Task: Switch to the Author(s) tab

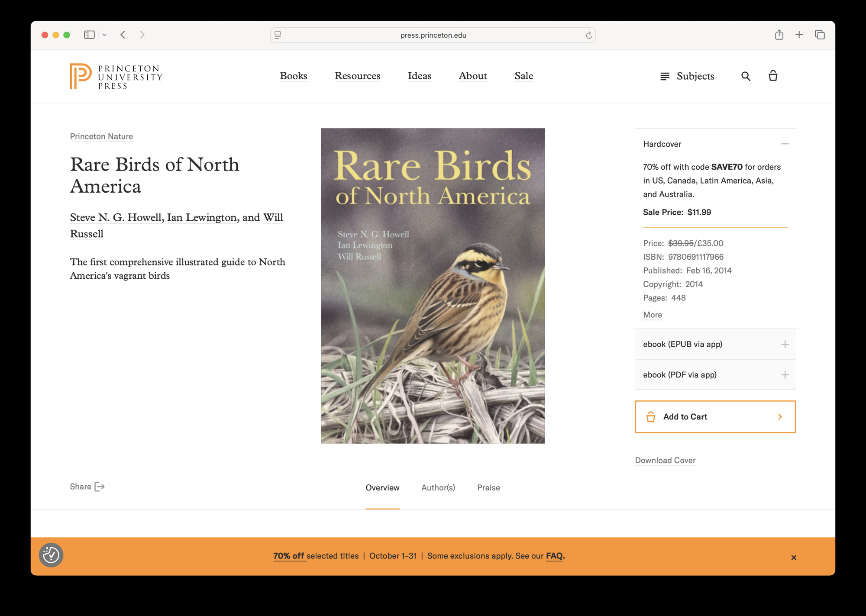Action: pyautogui.click(x=438, y=487)
